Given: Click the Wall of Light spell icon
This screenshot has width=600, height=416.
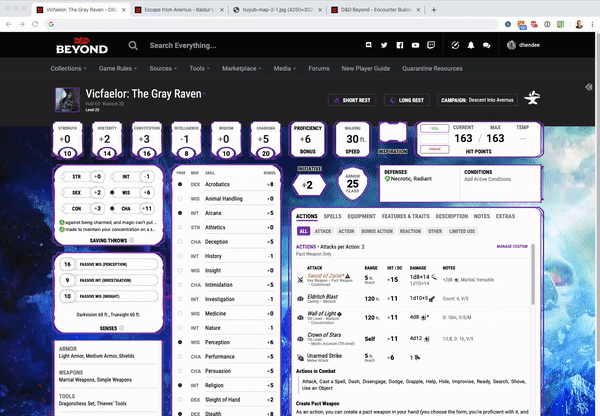Looking at the screenshot, I should [300, 317].
